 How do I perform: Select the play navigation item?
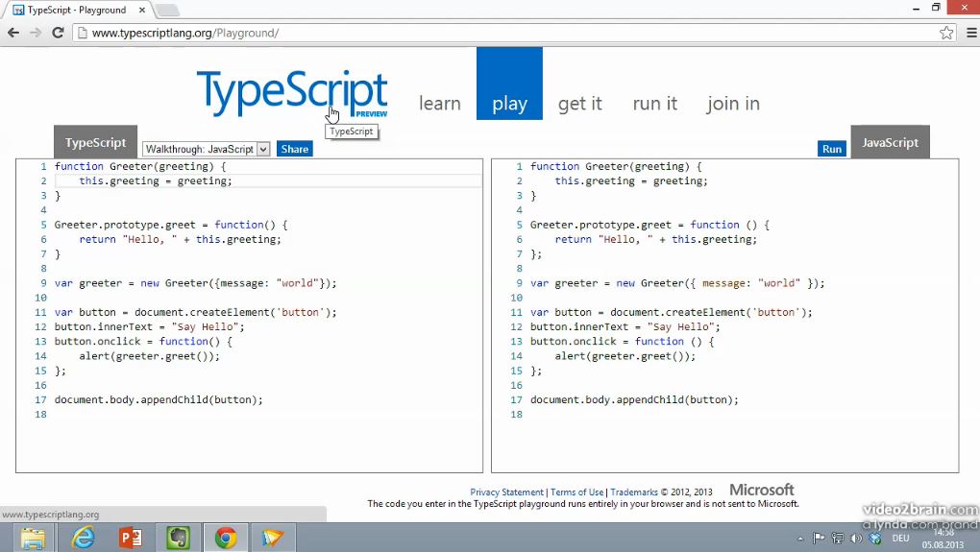tap(509, 84)
